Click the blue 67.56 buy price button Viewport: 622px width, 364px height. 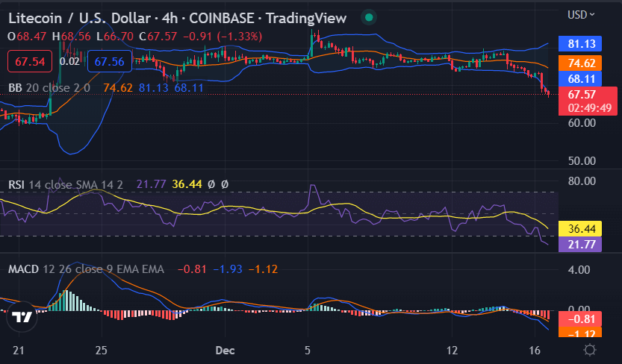coord(110,61)
